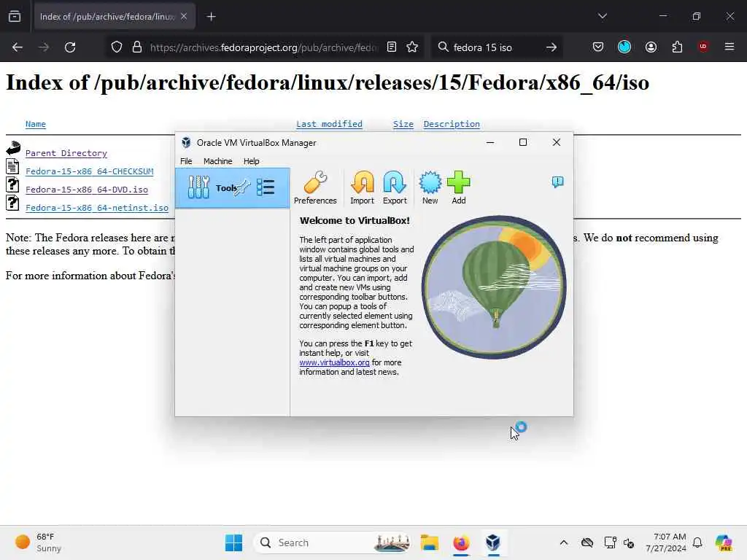The height and width of the screenshot is (560, 747).
Task: Download Fedora-15-x86_64-DVD.iso
Action: point(87,189)
